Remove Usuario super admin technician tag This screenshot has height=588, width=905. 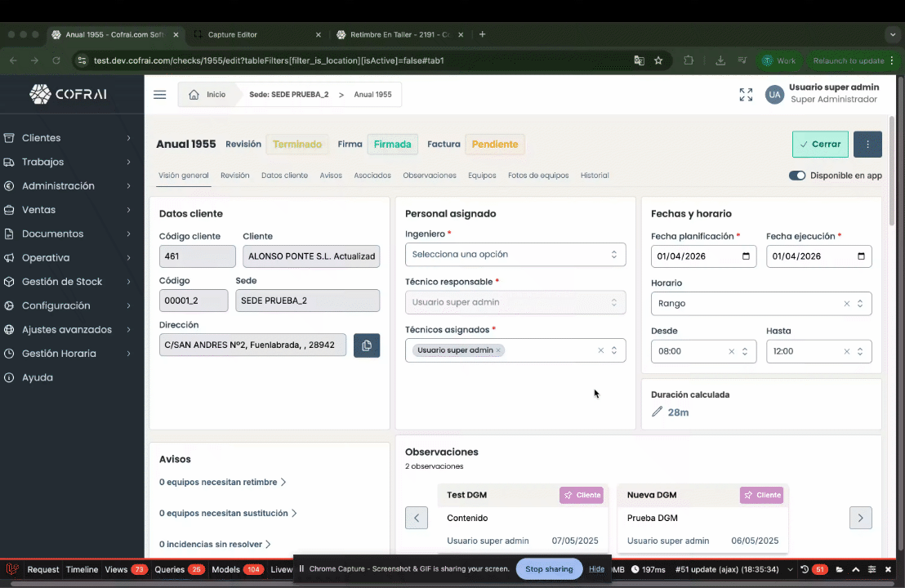pos(498,350)
